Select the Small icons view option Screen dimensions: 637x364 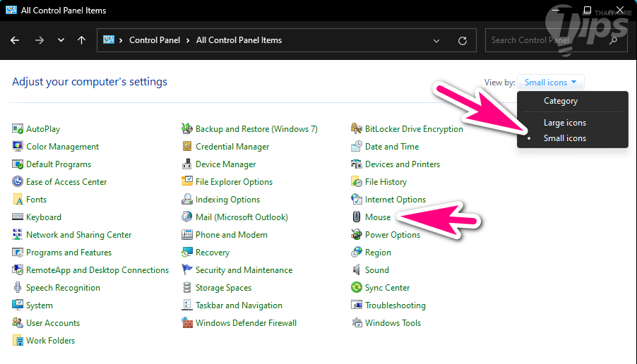[564, 138]
